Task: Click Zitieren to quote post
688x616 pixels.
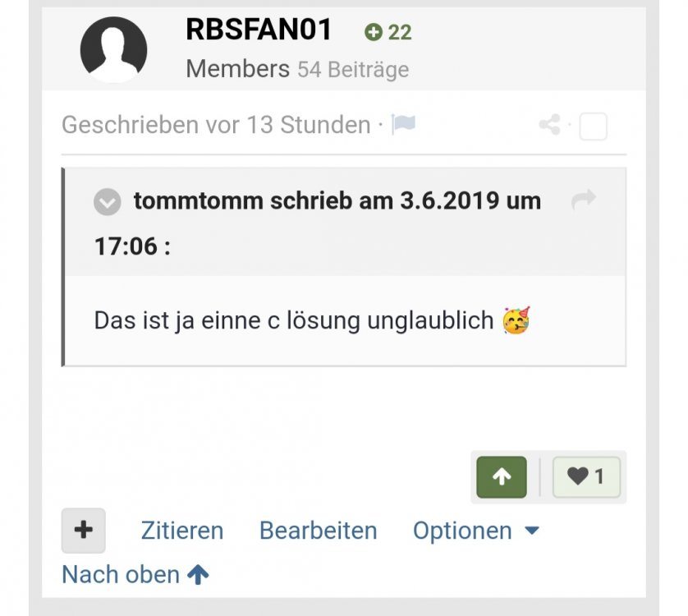Action: point(182,531)
